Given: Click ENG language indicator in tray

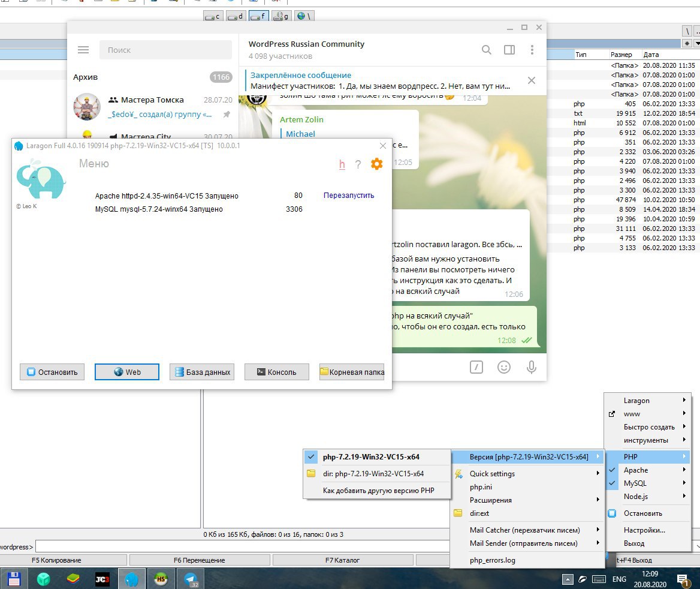Looking at the screenshot, I should (619, 579).
